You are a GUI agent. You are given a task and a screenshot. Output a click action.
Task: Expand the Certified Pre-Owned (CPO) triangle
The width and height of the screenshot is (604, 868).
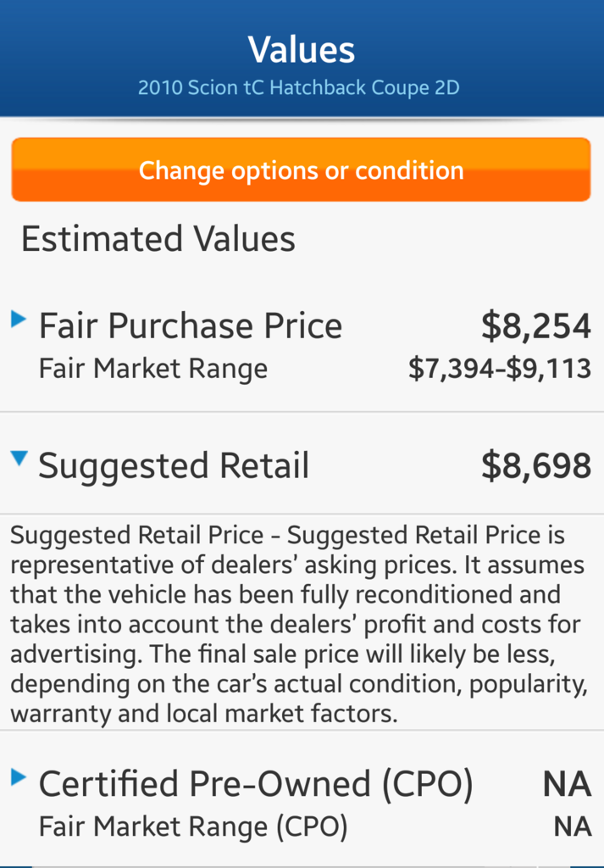pyautogui.click(x=19, y=778)
